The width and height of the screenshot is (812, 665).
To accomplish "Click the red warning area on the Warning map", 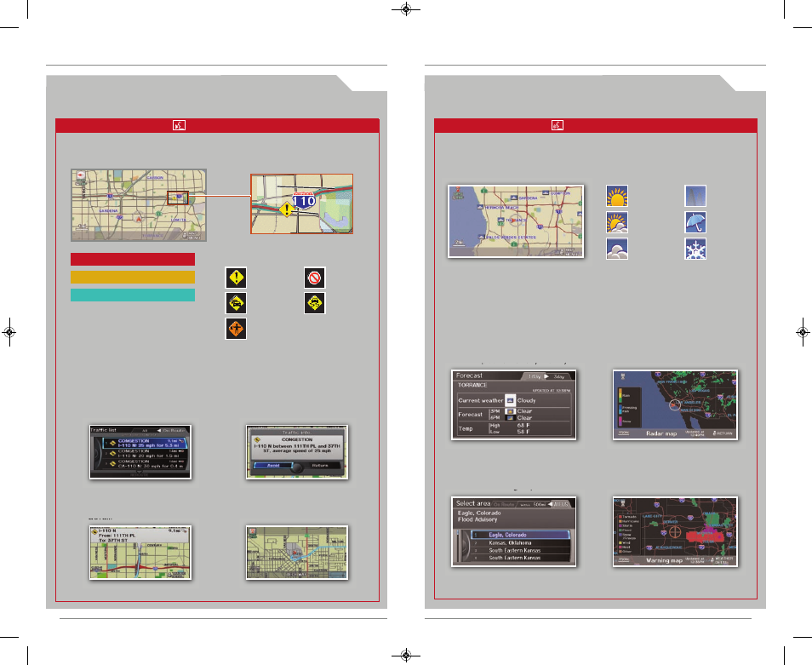I will click(704, 536).
